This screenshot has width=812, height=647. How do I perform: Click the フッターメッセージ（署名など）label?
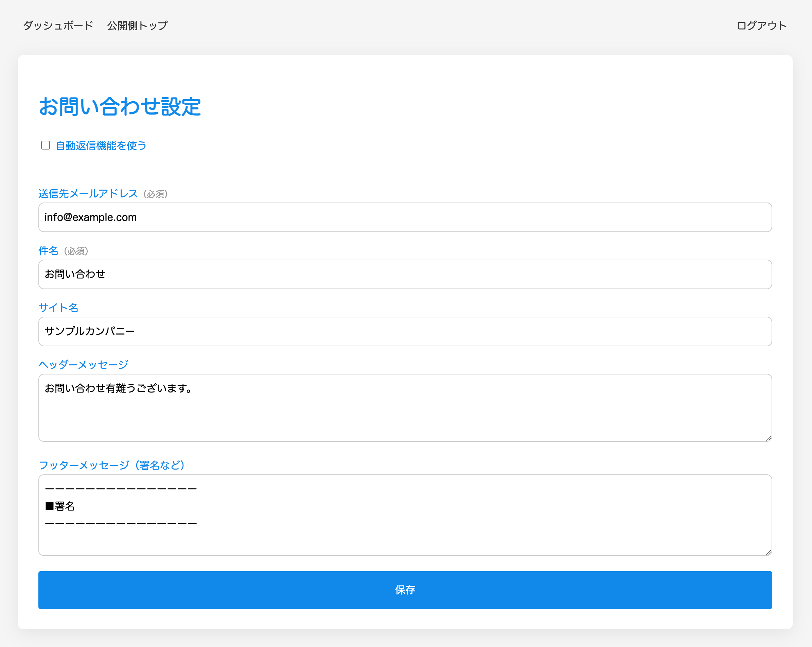point(111,466)
